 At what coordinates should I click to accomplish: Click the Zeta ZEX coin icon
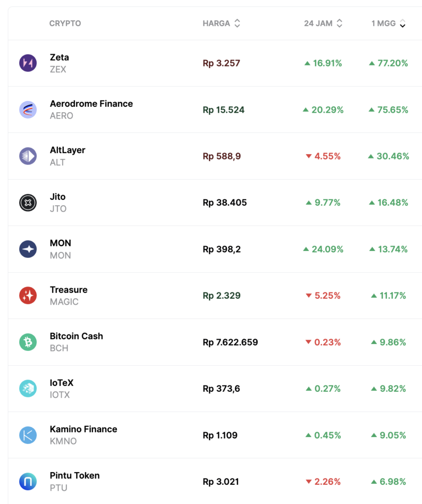click(28, 63)
